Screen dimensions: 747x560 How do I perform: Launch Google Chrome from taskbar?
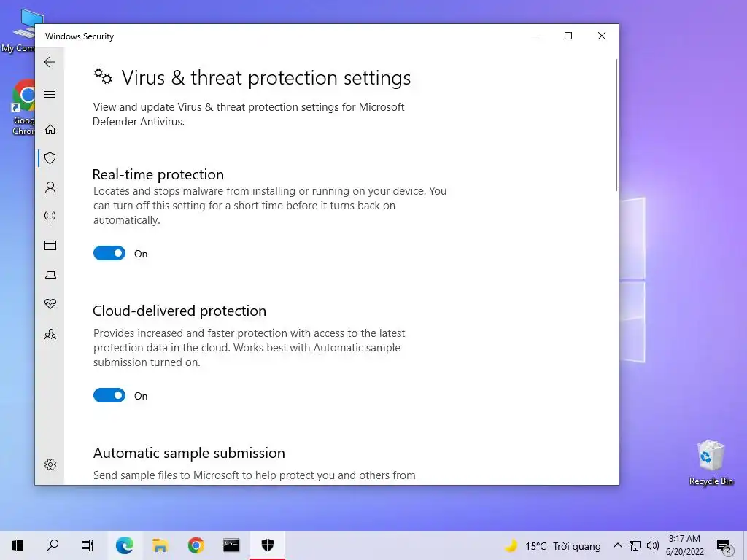coord(196,545)
